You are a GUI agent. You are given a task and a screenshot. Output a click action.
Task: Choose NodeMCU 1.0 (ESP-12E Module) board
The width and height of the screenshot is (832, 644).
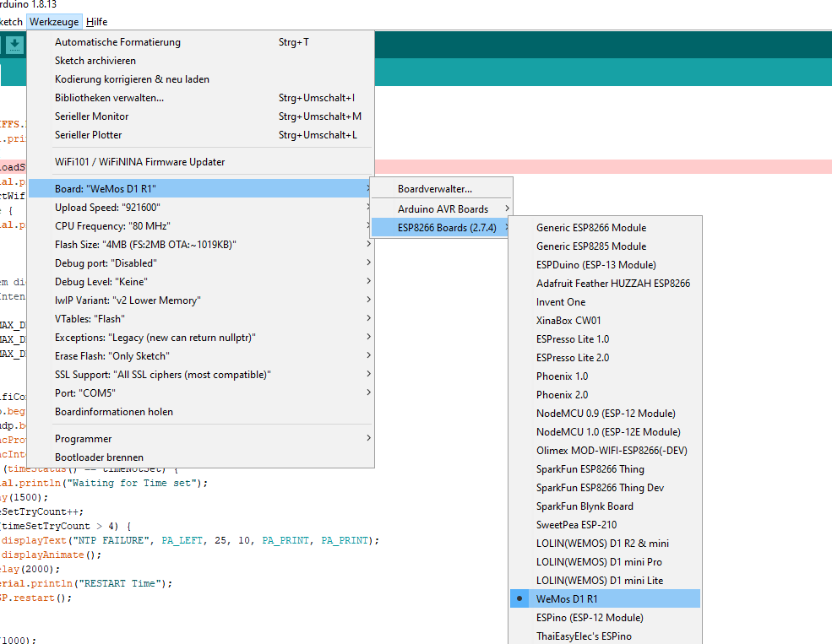click(608, 432)
